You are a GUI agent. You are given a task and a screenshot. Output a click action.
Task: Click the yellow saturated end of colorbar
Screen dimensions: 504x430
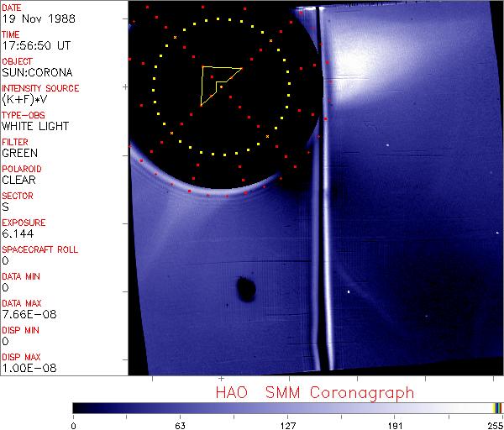pos(496,408)
